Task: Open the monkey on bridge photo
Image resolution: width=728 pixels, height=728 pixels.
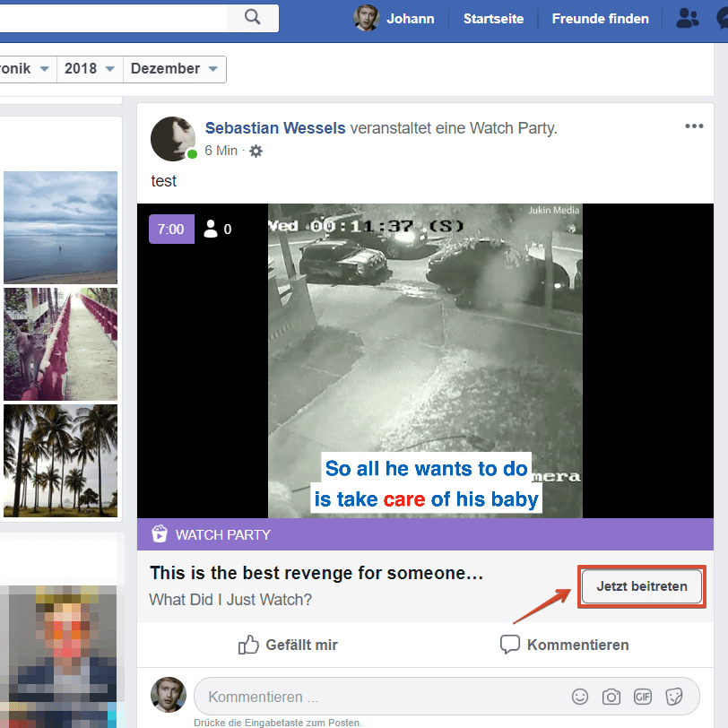Action: point(60,344)
